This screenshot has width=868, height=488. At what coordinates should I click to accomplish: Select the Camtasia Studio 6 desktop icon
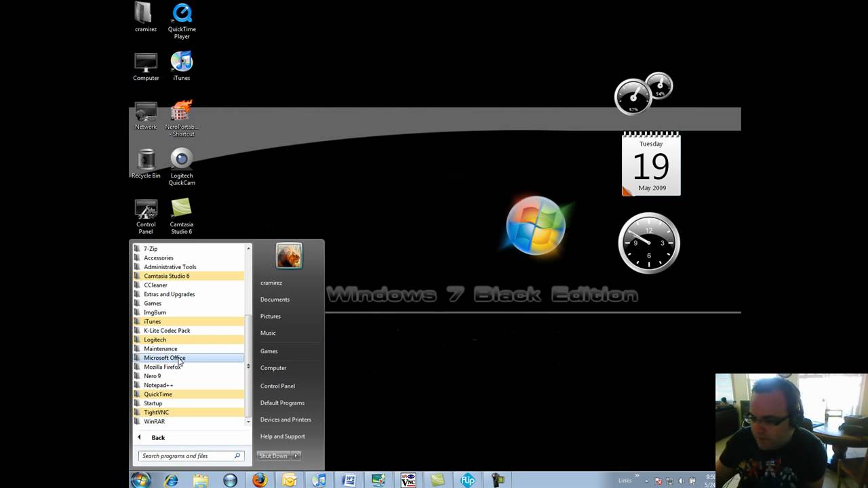182,216
